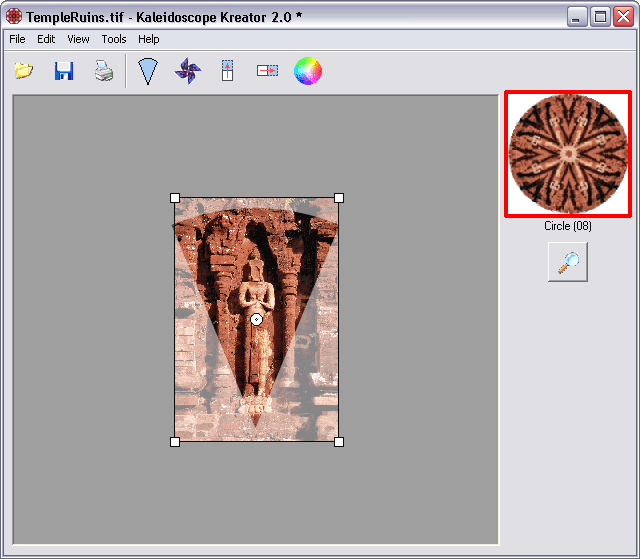This screenshot has width=640, height=559.
Task: Click the Open file folder icon
Action: pyautogui.click(x=24, y=71)
